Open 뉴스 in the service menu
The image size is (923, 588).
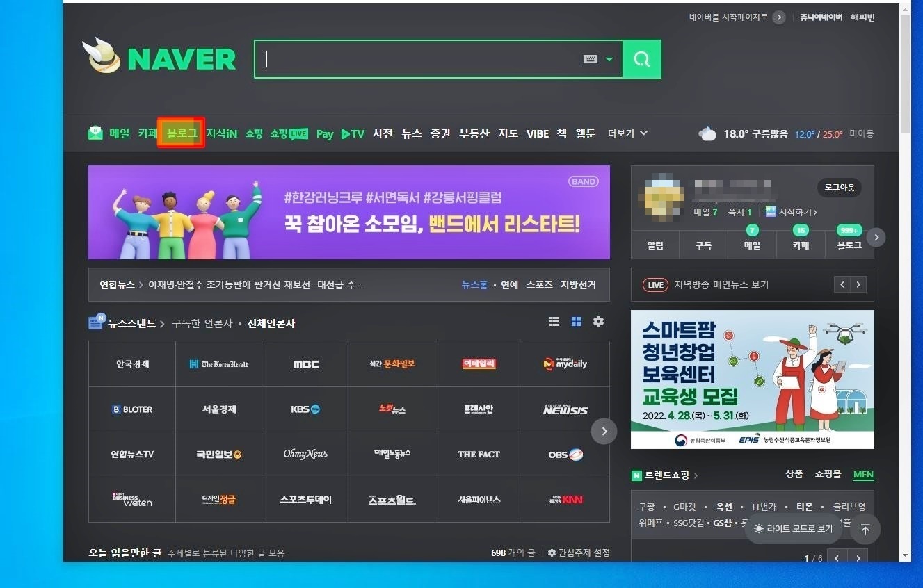(x=412, y=133)
